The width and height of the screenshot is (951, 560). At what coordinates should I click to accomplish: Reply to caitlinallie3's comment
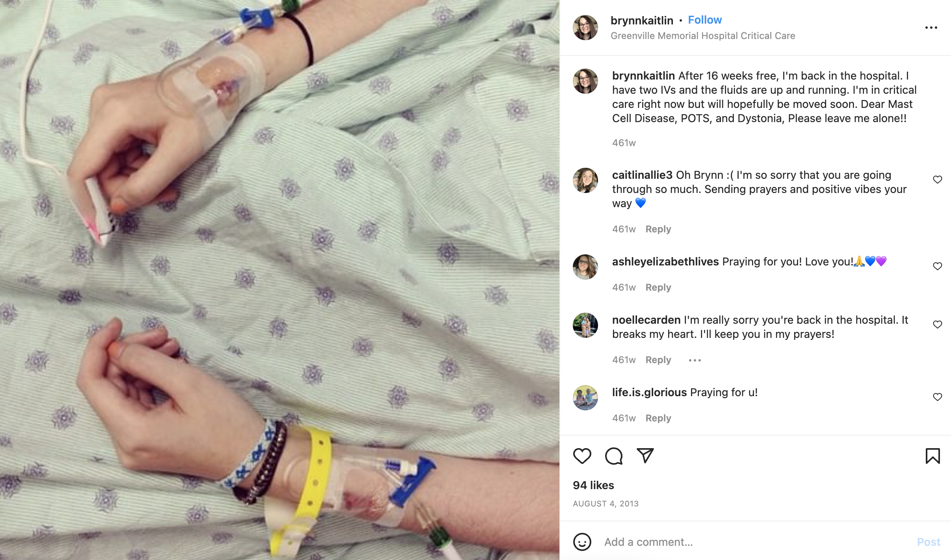(658, 229)
